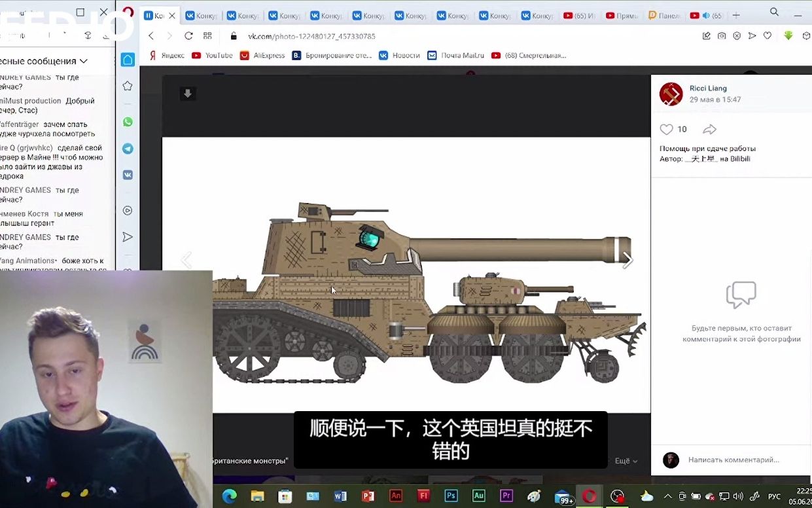Expand the chat messages filter dropdown
Image resolution: width=812 pixels, height=508 pixels.
pyautogui.click(x=83, y=61)
